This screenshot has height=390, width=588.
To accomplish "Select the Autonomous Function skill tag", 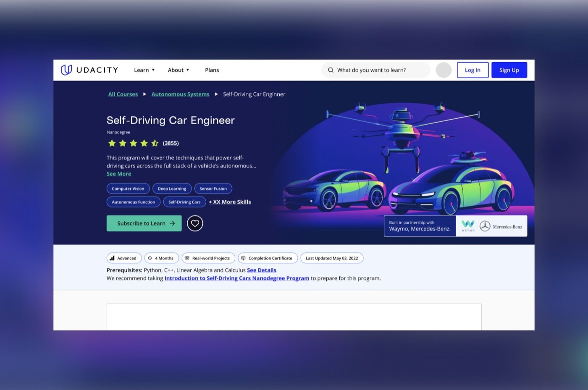I will [134, 202].
